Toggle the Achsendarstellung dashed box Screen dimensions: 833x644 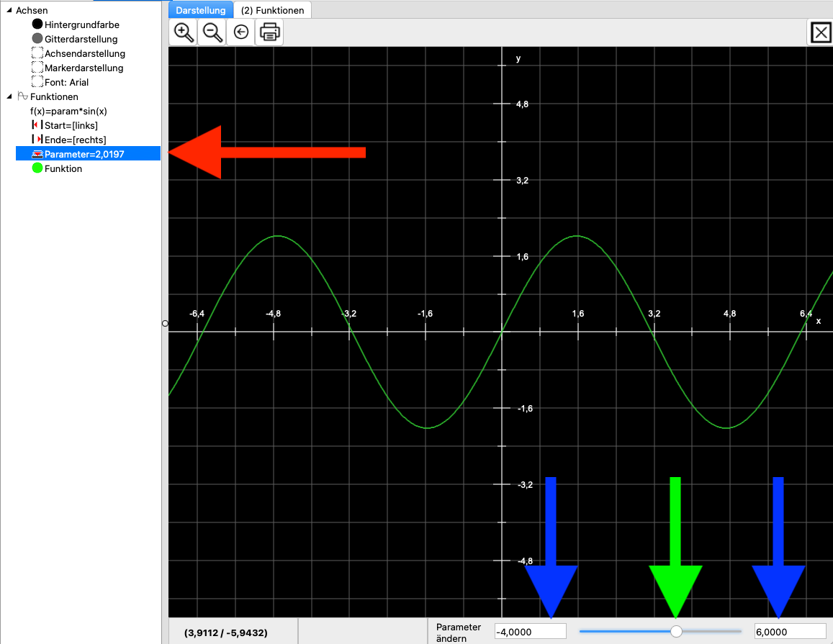tap(37, 53)
